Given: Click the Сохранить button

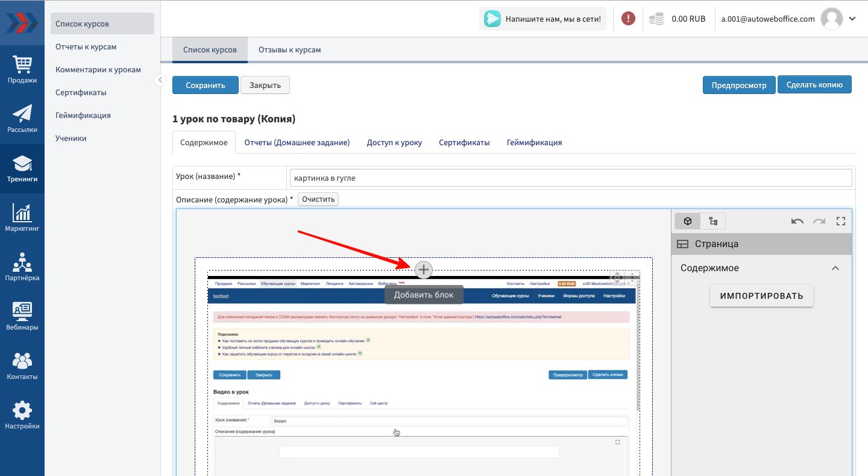Looking at the screenshot, I should pos(205,85).
